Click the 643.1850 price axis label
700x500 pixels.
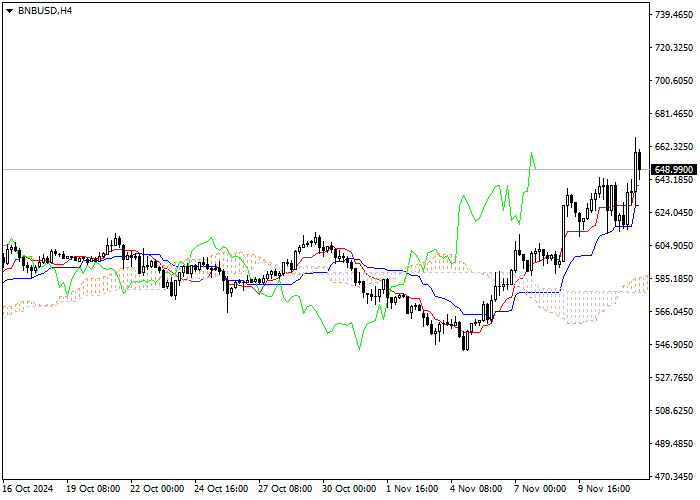pos(674,179)
